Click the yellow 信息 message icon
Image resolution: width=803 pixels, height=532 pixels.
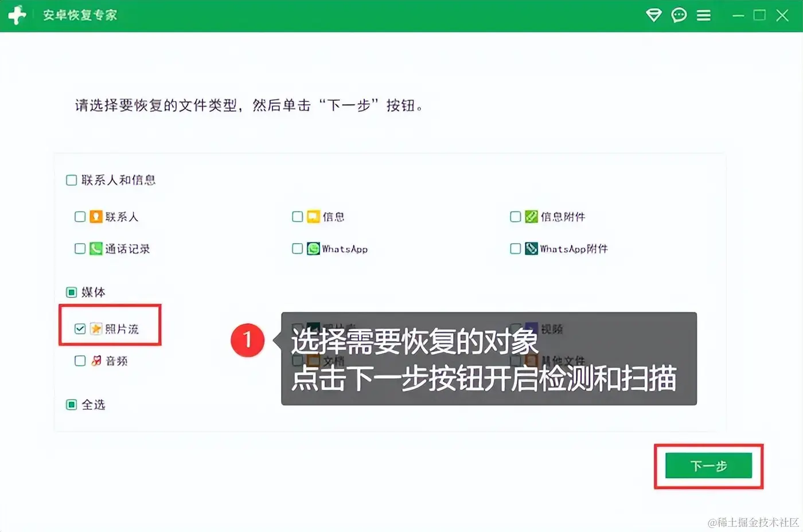coord(313,217)
